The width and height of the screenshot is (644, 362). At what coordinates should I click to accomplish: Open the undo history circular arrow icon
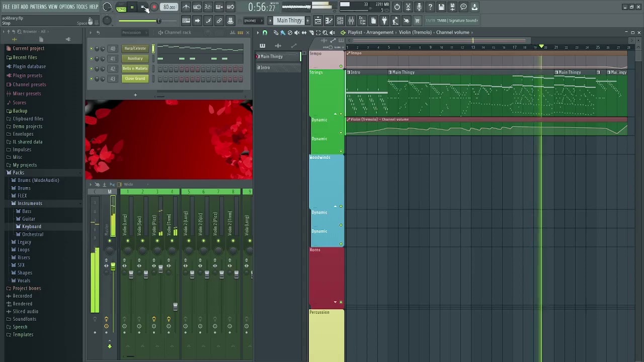click(x=397, y=7)
